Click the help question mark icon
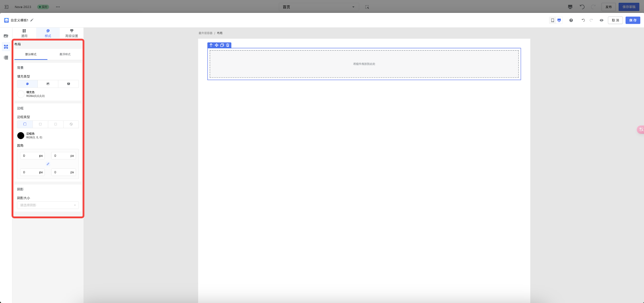Image resolution: width=644 pixels, height=303 pixels. pos(571,20)
